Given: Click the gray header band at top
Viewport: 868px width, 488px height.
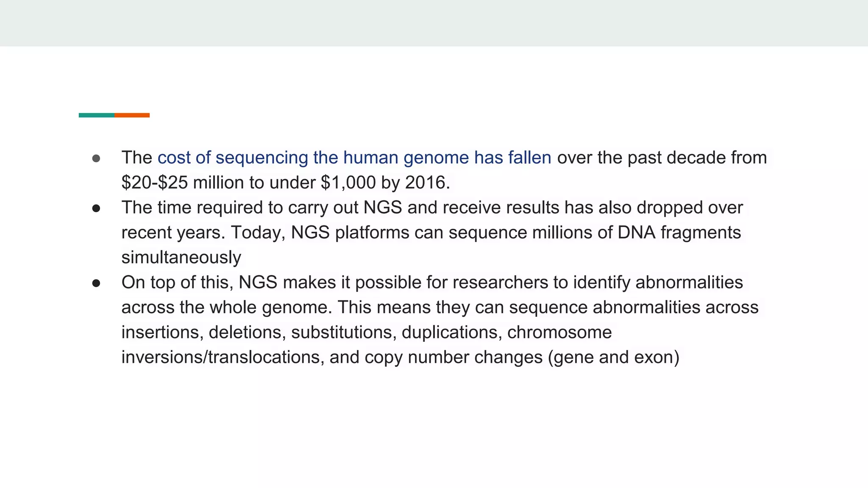Looking at the screenshot, I should pos(434,23).
